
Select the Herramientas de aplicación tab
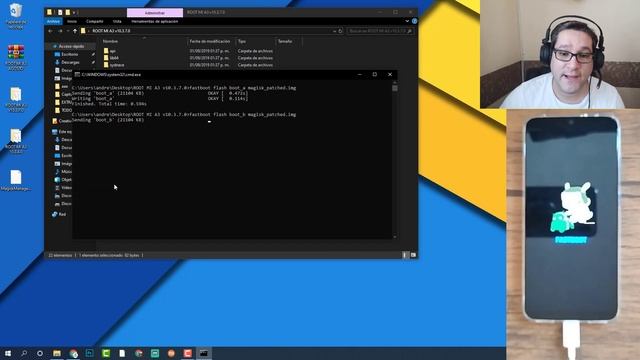[x=155, y=21]
